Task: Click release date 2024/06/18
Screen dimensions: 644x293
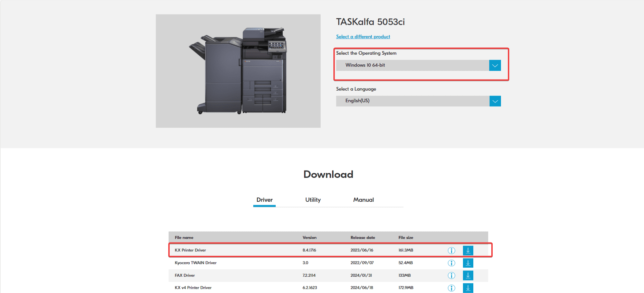Action: [x=362, y=288]
